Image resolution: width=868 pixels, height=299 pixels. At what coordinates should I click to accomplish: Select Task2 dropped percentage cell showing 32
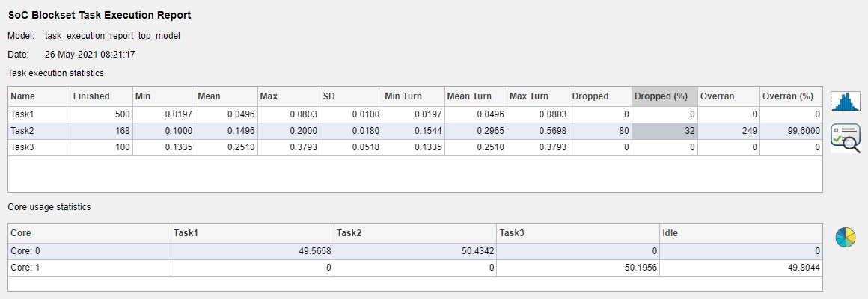[664, 130]
